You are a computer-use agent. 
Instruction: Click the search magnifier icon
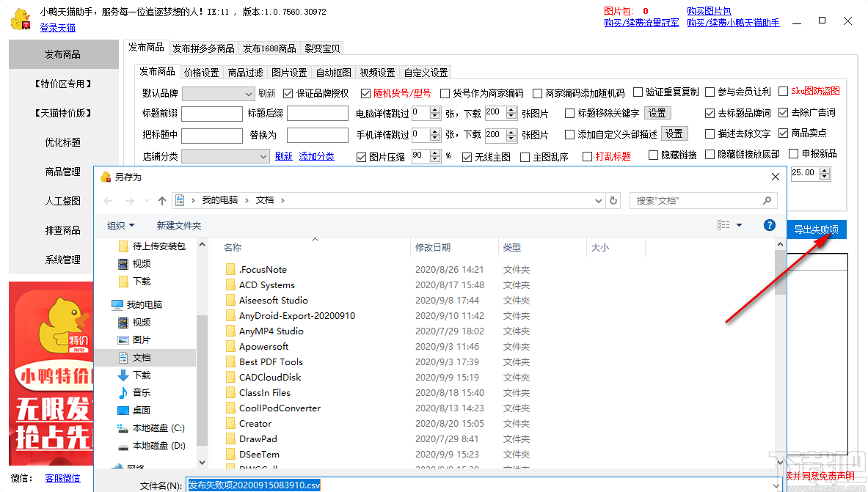[x=767, y=200]
